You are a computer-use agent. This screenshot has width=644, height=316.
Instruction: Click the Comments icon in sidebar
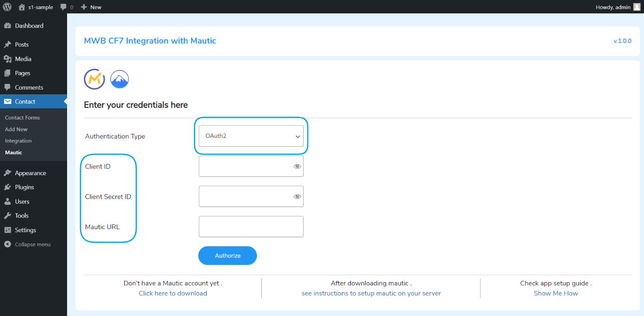tap(8, 87)
